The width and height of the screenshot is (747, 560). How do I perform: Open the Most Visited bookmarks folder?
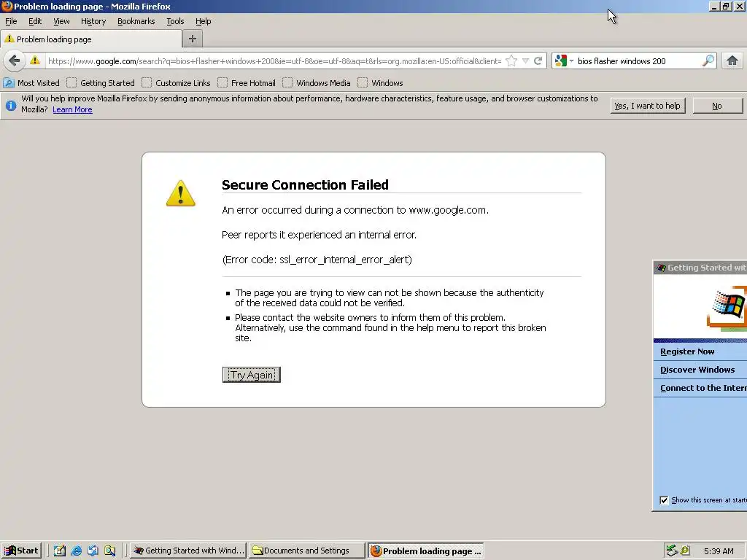pos(31,83)
